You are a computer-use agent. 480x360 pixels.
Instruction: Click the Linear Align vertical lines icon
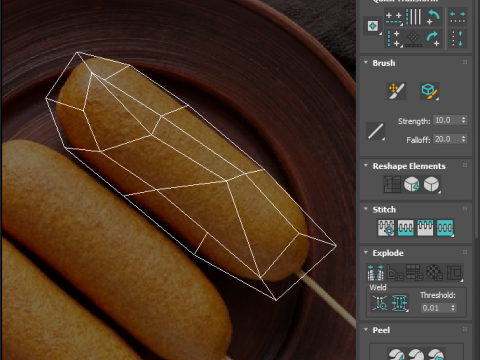413,17
